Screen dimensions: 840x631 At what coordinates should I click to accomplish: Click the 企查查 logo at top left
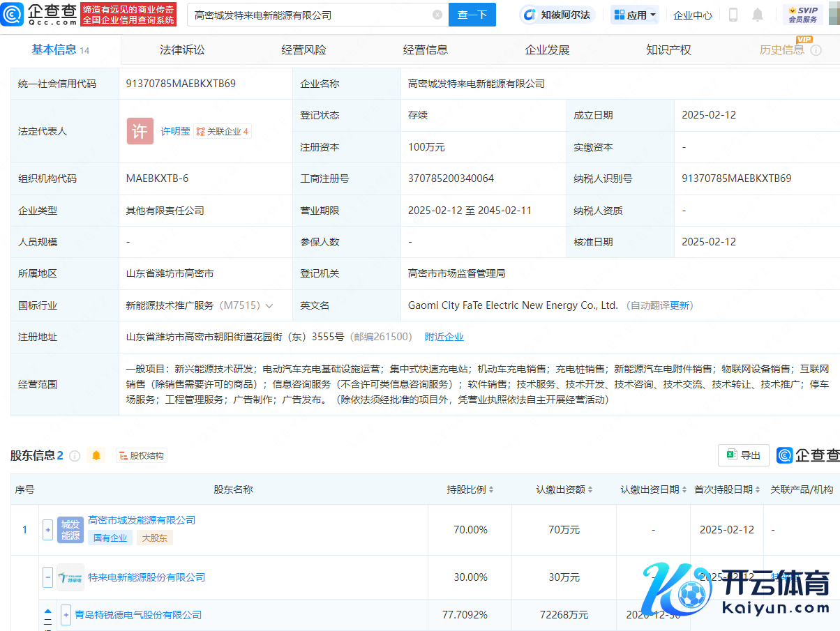pyautogui.click(x=38, y=14)
